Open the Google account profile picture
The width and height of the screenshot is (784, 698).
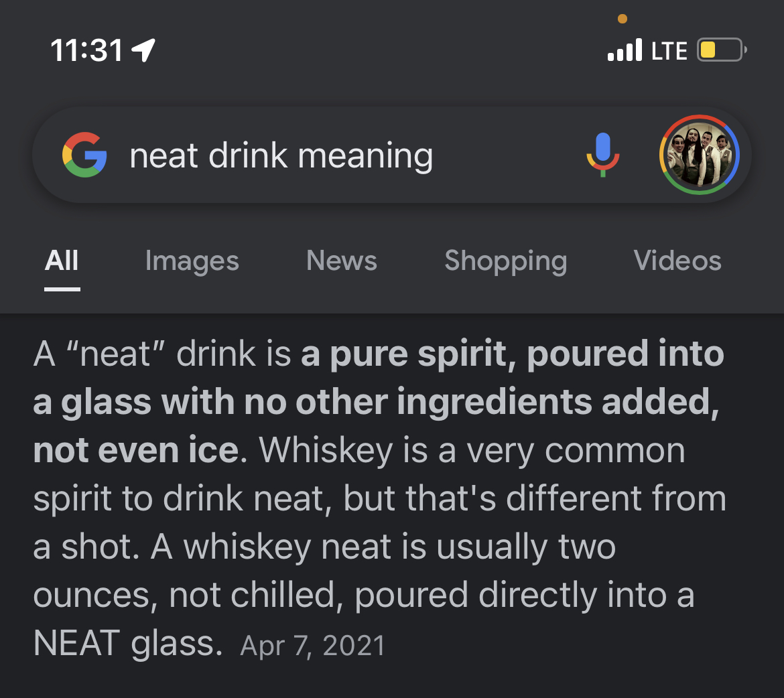point(699,155)
